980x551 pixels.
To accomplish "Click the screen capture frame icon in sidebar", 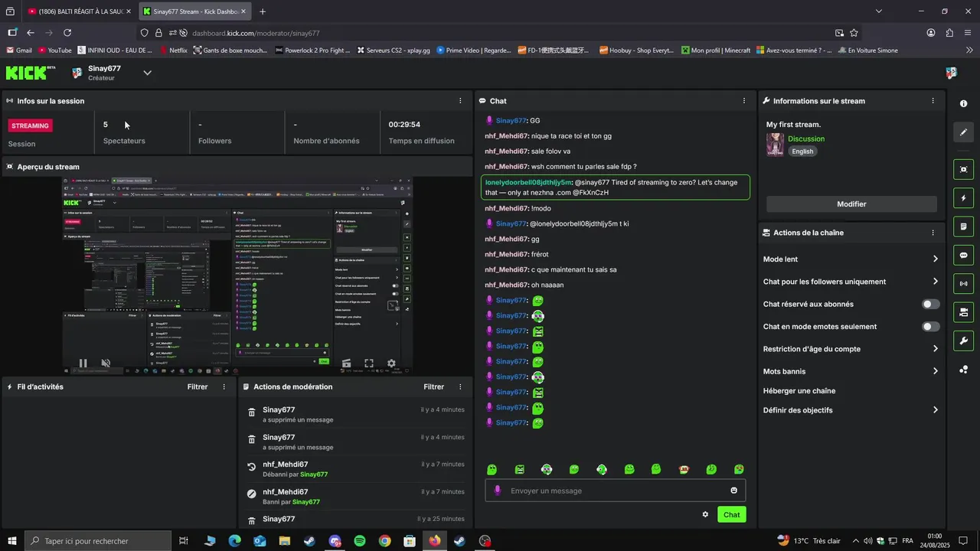I will pos(963,169).
